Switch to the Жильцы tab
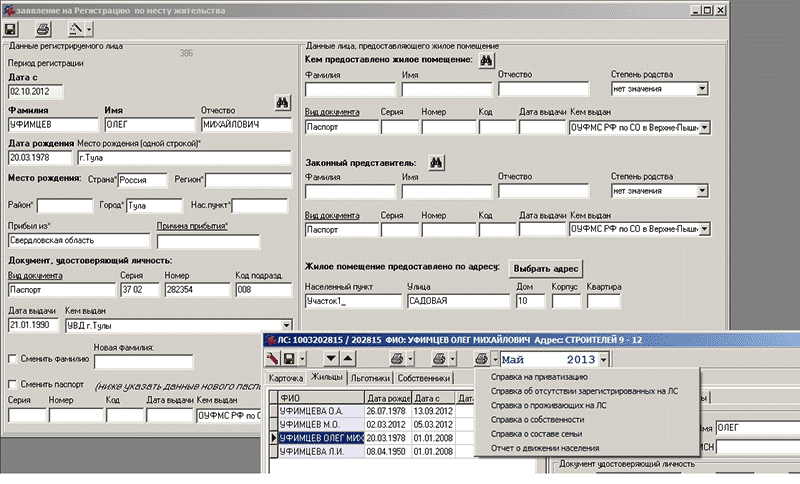This screenshot has height=484, width=800. [x=327, y=377]
